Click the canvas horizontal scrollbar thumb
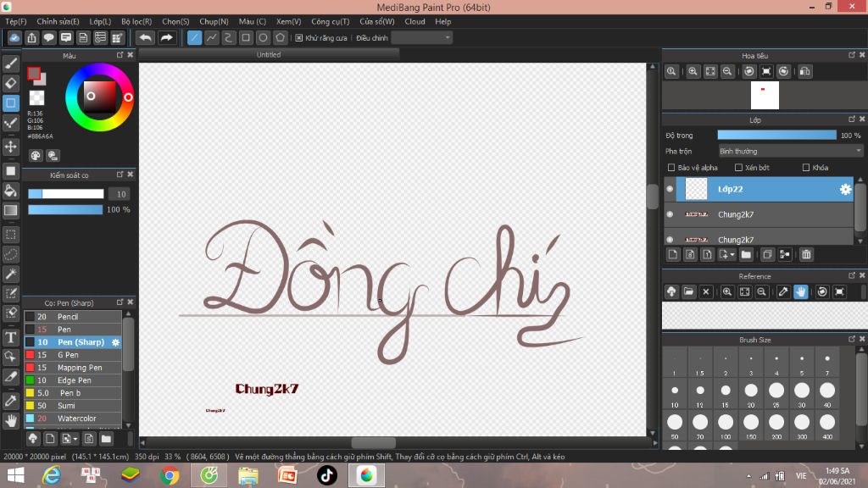Image resolution: width=868 pixels, height=488 pixels. point(374,442)
